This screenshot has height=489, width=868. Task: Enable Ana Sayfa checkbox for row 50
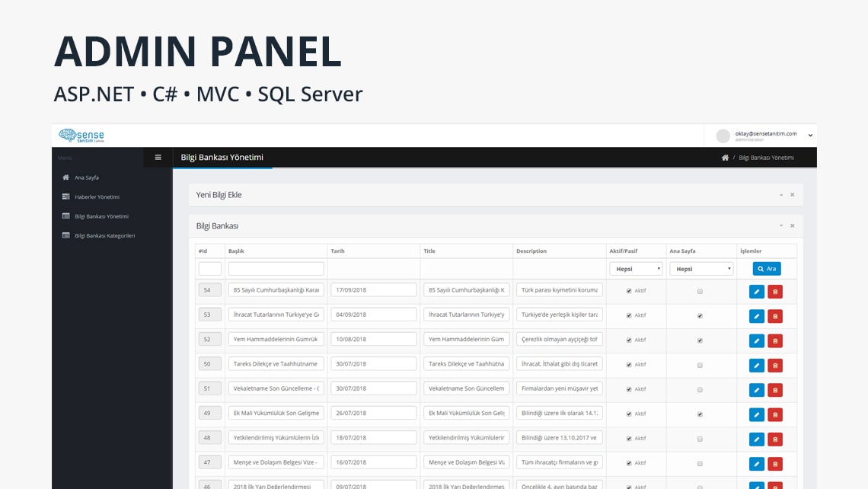click(700, 365)
